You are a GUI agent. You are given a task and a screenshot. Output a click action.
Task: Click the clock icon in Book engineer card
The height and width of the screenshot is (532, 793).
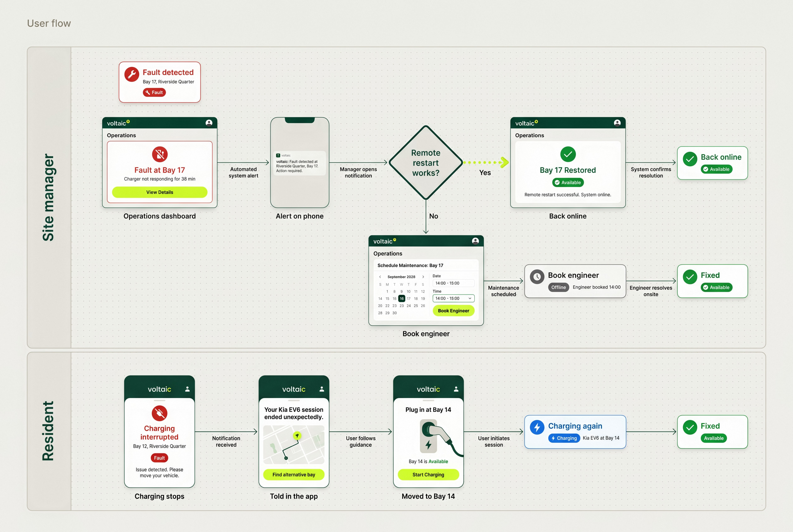pyautogui.click(x=537, y=277)
